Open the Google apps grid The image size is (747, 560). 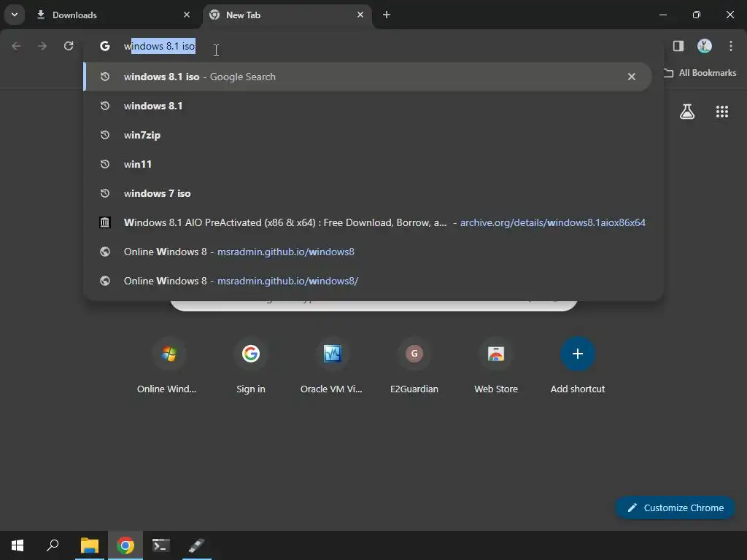[x=722, y=112]
